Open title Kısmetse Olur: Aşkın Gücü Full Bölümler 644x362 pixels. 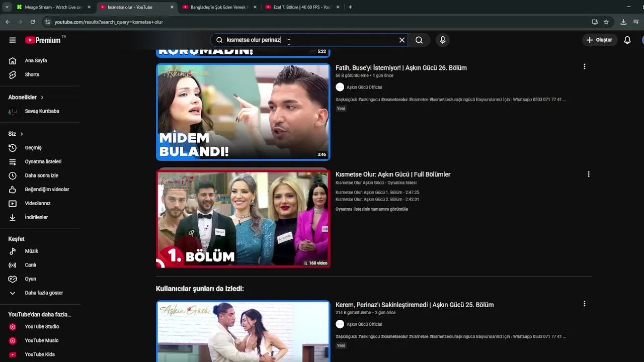393,174
